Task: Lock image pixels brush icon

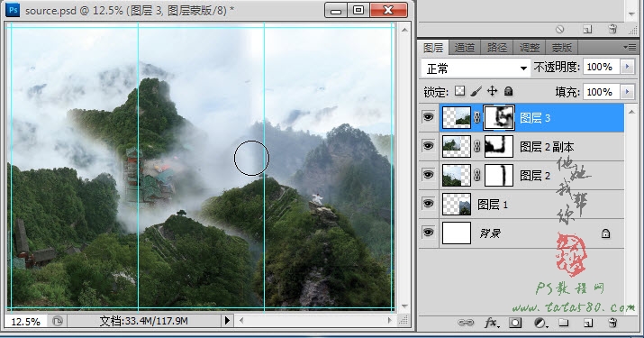Action: 476,91
